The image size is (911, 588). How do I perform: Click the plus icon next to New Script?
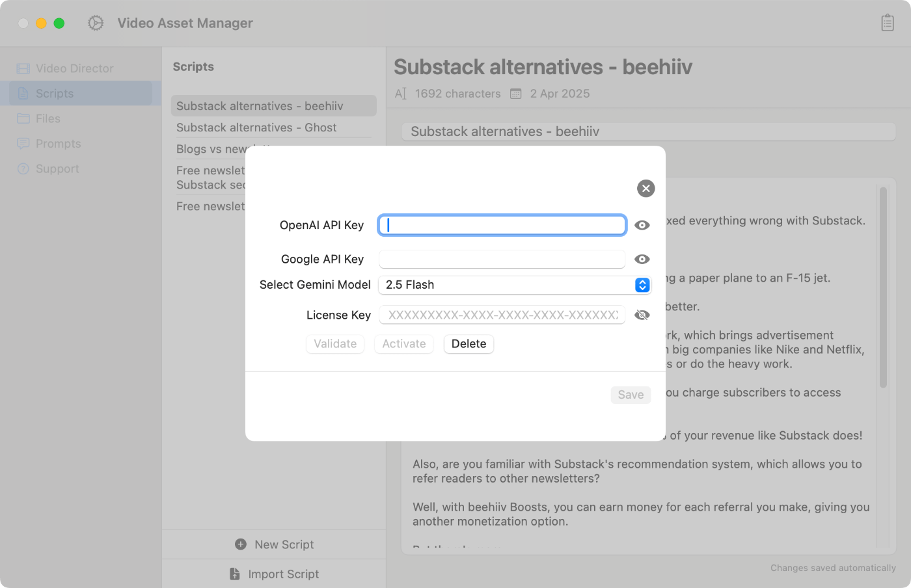[x=241, y=544]
